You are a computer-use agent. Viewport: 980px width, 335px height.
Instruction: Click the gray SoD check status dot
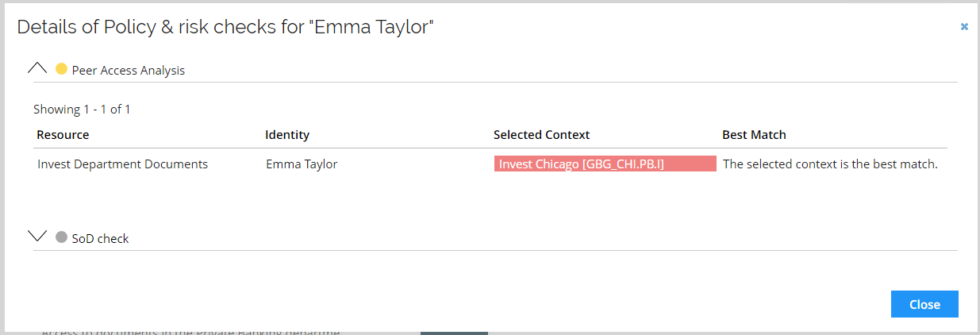coord(61,237)
